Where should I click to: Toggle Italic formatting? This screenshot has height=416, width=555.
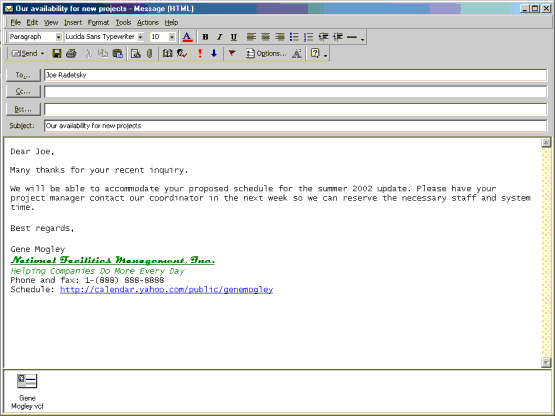pyautogui.click(x=219, y=37)
